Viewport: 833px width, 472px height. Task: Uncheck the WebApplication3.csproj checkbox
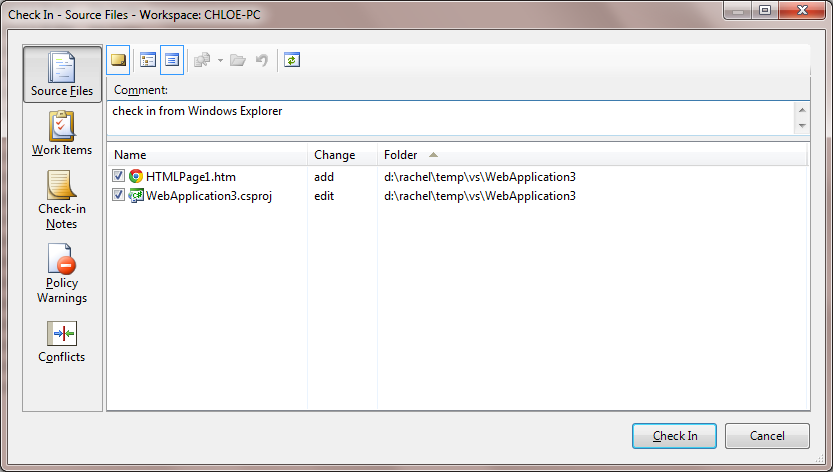pos(119,196)
